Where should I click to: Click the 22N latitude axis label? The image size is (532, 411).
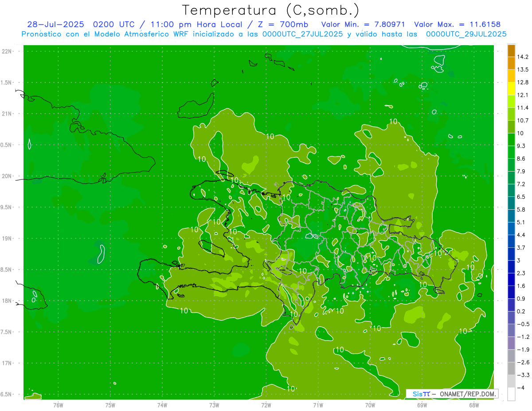click(7, 51)
